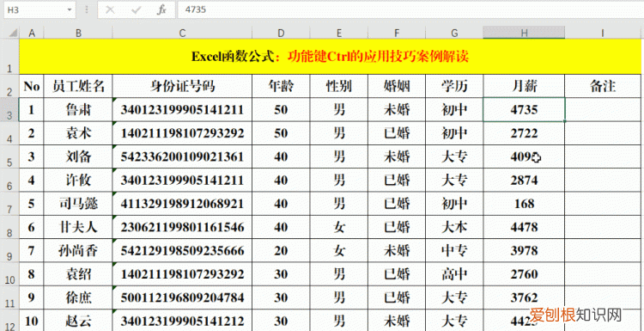
Task: Click the Insert Function fx icon
Action: [161, 9]
